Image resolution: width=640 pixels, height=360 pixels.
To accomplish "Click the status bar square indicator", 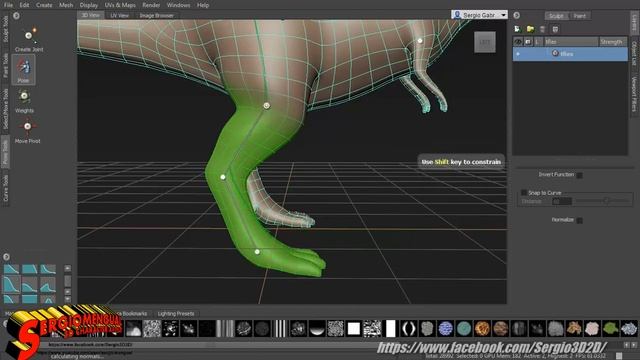I will [619, 356].
